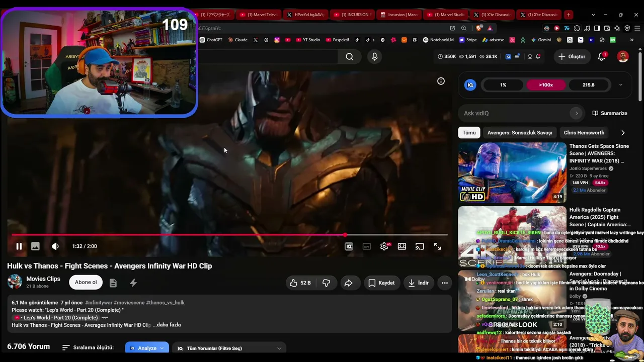Toggle theater mode
644x362 pixels.
point(402,246)
